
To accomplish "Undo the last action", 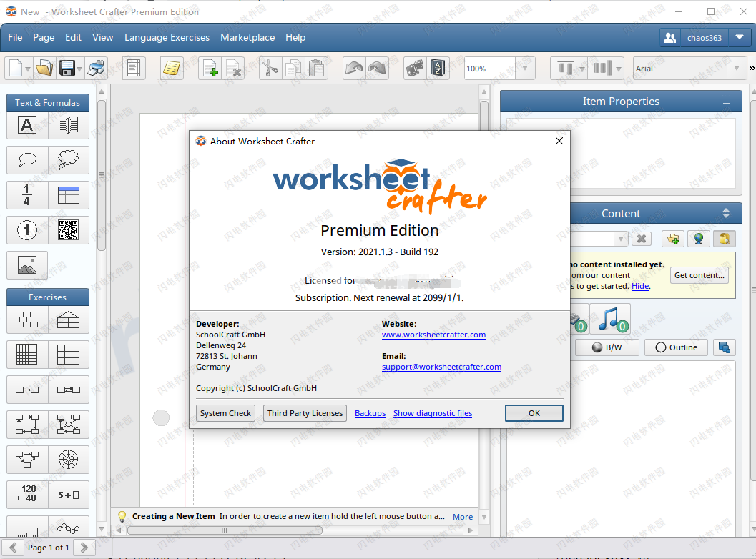I will [354, 69].
